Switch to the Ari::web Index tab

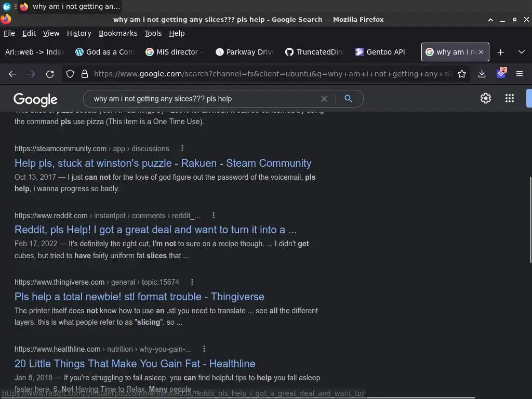coord(34,52)
